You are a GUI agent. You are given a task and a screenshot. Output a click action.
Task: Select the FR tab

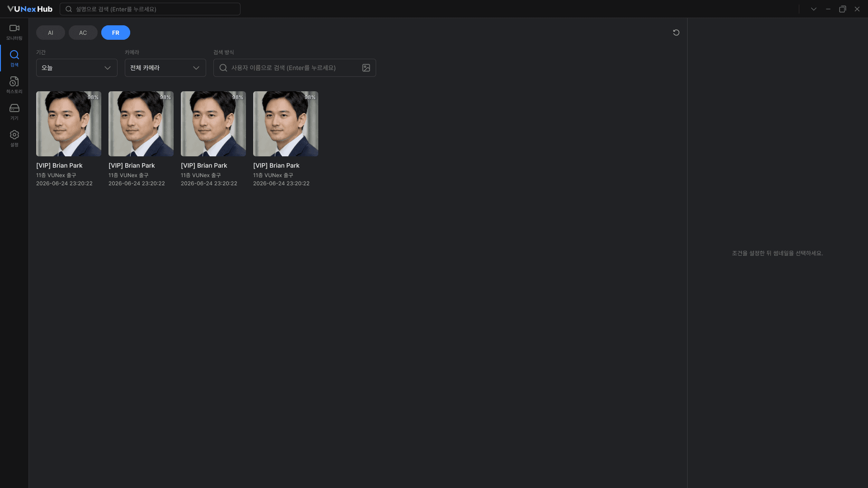click(x=116, y=33)
